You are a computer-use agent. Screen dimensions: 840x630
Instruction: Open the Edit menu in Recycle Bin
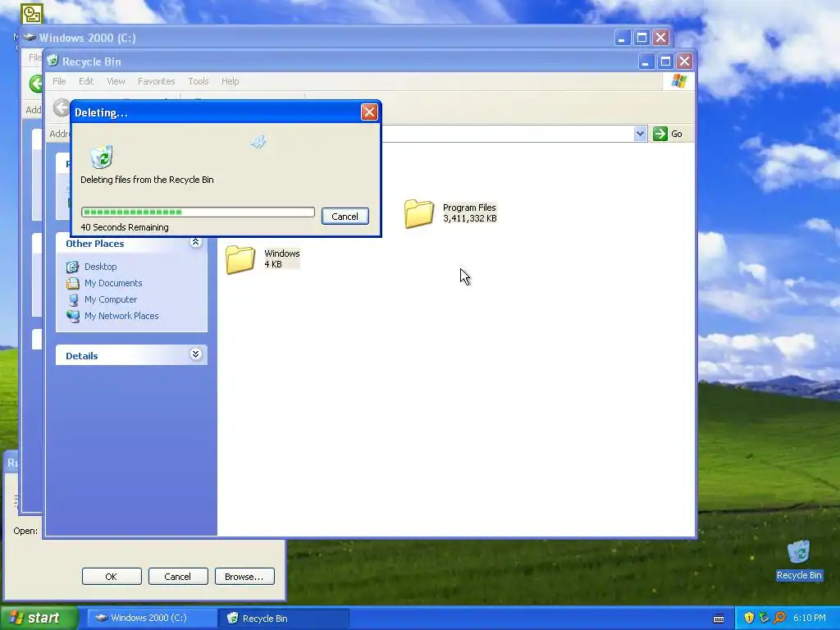[x=85, y=81]
